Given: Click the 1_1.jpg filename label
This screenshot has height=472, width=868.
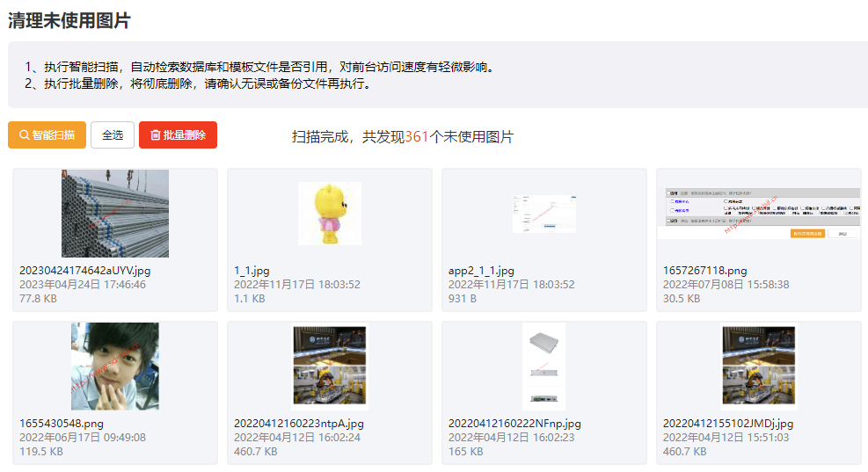Looking at the screenshot, I should click(254, 271).
